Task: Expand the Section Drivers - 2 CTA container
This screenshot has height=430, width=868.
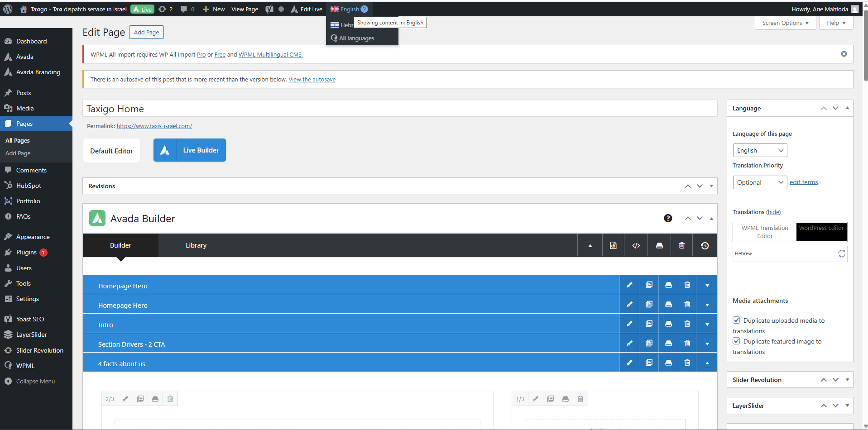Action: [707, 344]
